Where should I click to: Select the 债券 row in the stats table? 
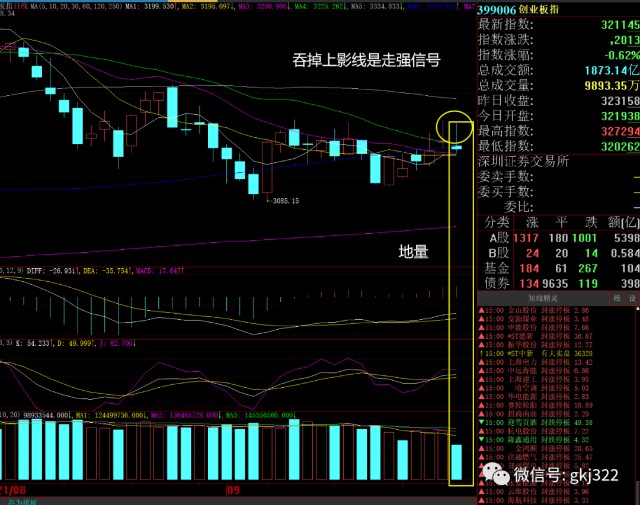(559, 283)
